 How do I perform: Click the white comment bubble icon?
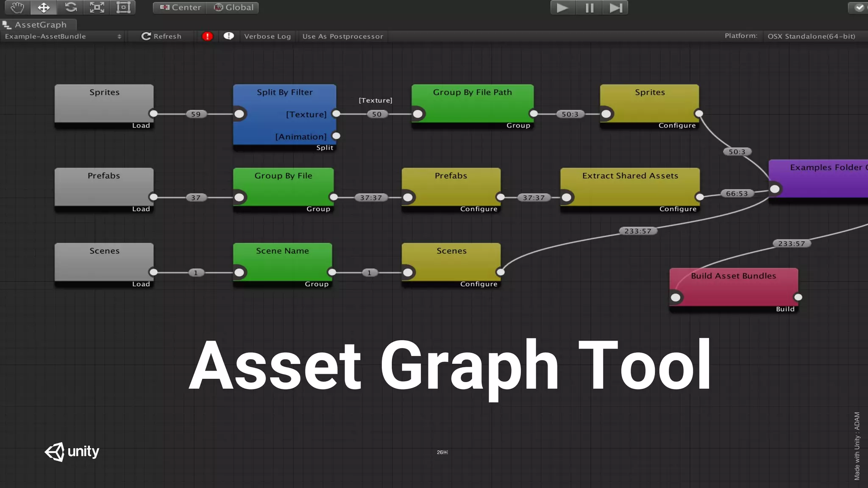tap(228, 36)
